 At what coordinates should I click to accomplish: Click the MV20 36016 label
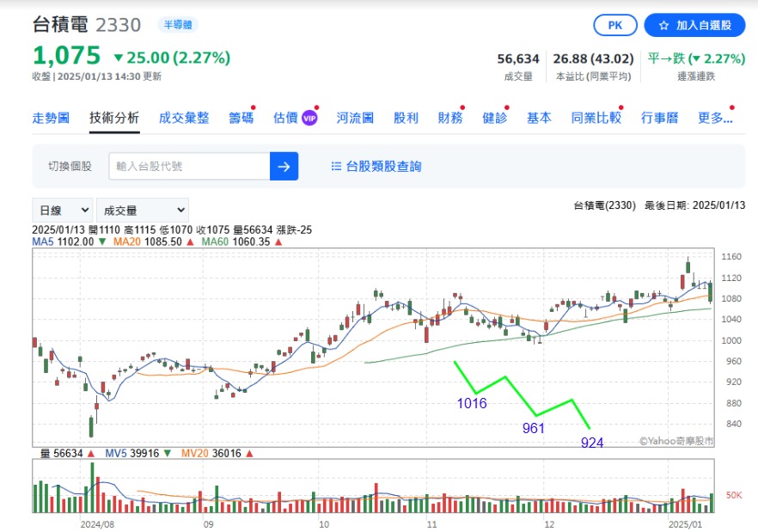click(x=211, y=454)
